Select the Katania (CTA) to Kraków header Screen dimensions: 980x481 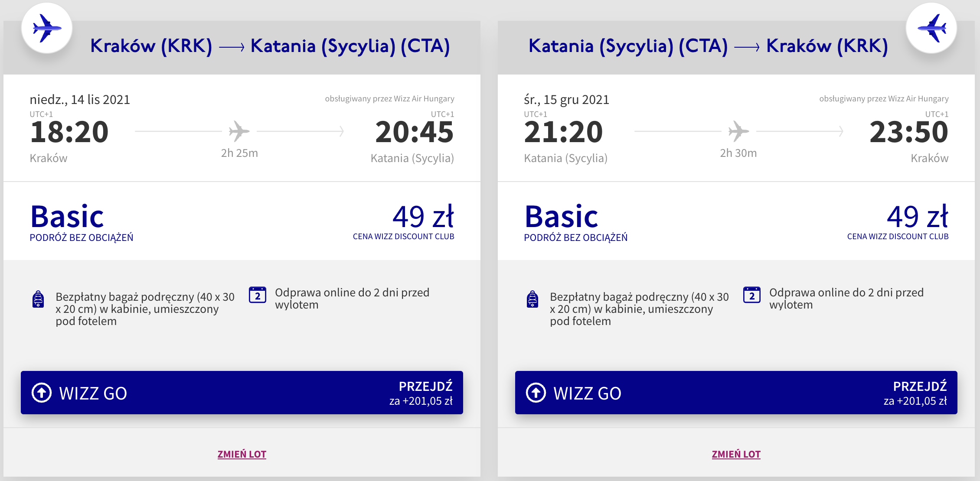coord(708,46)
